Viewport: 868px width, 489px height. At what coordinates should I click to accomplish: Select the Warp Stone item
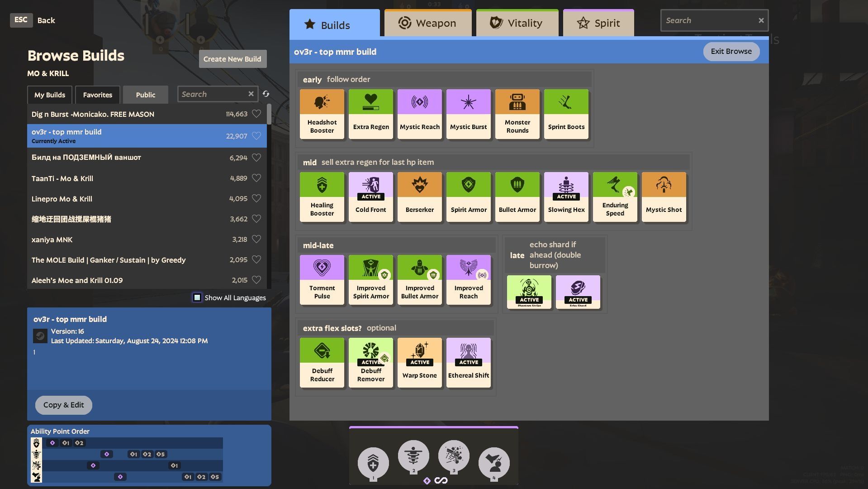click(x=419, y=362)
